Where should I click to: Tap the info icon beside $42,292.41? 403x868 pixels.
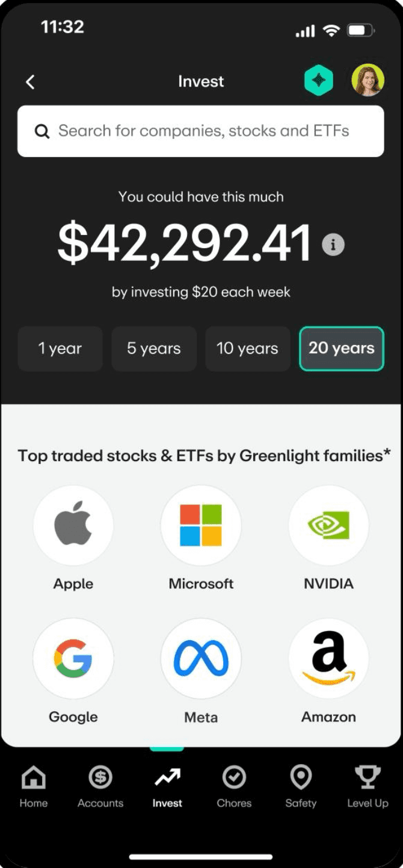[x=333, y=245]
